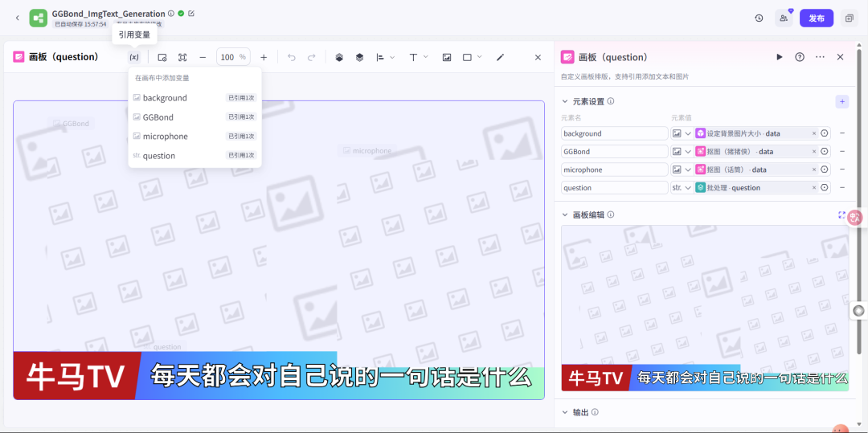Run the 画板 node with play icon

point(779,57)
